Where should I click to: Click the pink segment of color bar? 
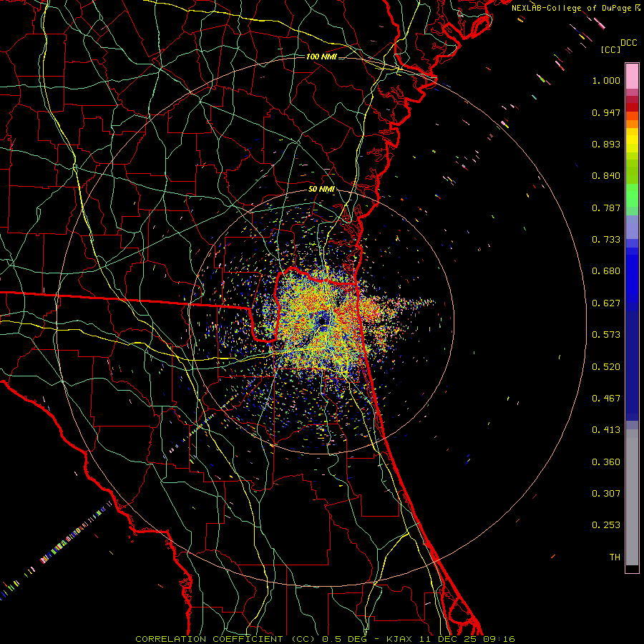pyautogui.click(x=632, y=77)
